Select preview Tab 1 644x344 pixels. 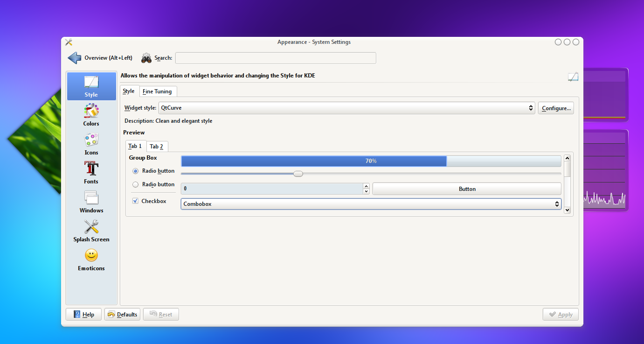tap(135, 146)
